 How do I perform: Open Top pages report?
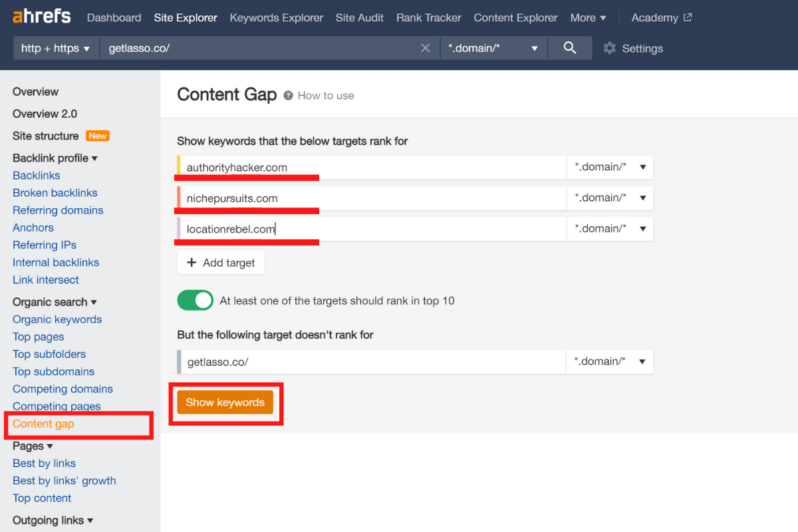39,336
